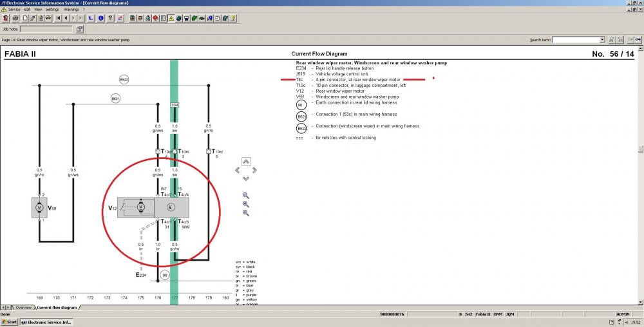
Task: Jump to the first page with the skip-back arrow
Action: (58, 18)
